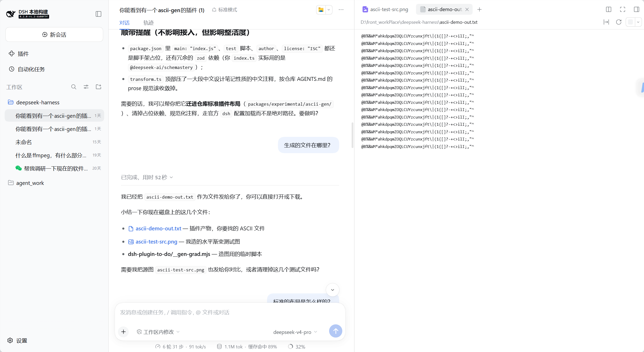Open the conversation more options menu
The height and width of the screenshot is (352, 644).
point(341,10)
